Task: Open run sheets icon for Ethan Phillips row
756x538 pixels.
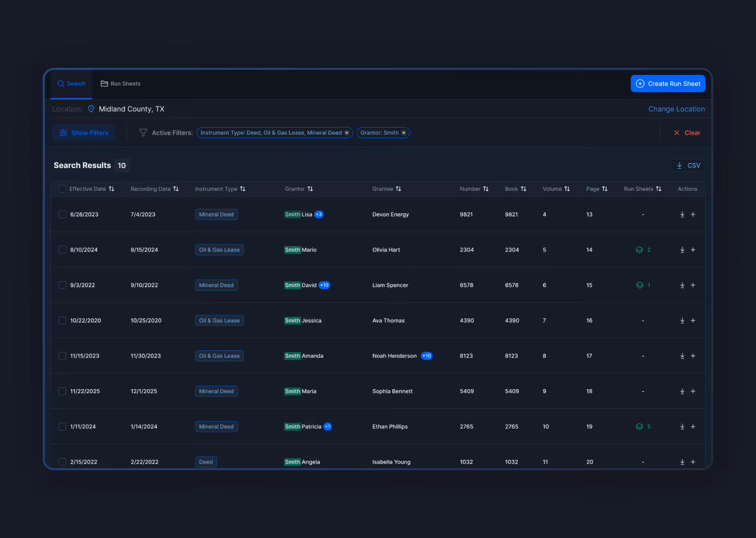Action: 640,427
